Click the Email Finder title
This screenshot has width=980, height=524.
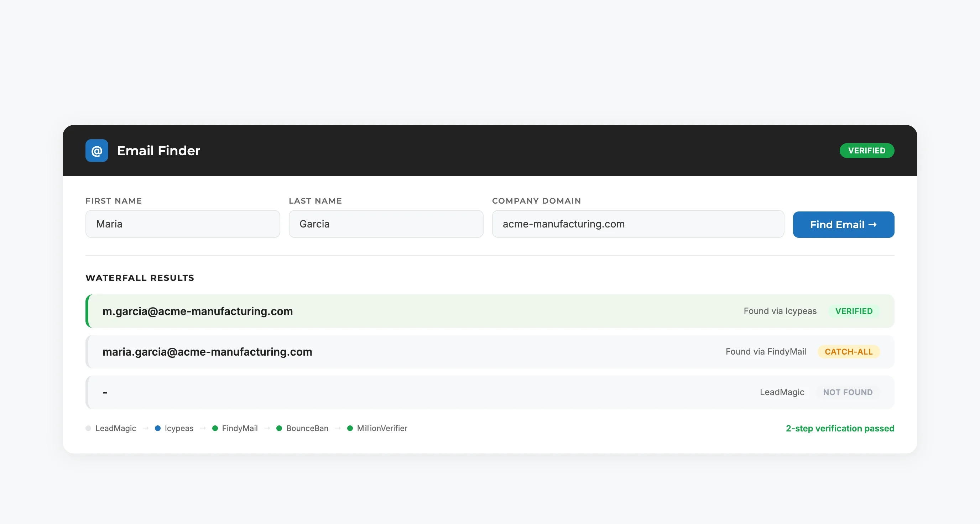click(x=158, y=151)
